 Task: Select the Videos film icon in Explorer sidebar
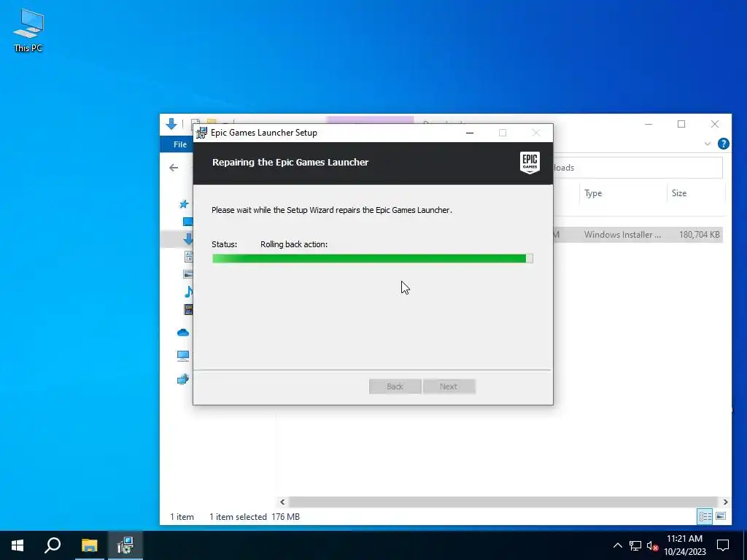point(189,309)
